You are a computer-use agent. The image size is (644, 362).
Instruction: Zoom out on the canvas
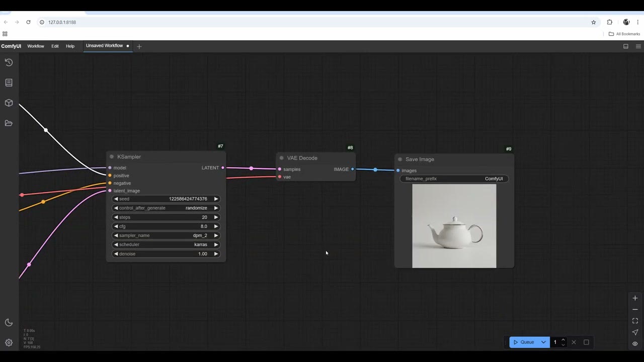click(635, 310)
